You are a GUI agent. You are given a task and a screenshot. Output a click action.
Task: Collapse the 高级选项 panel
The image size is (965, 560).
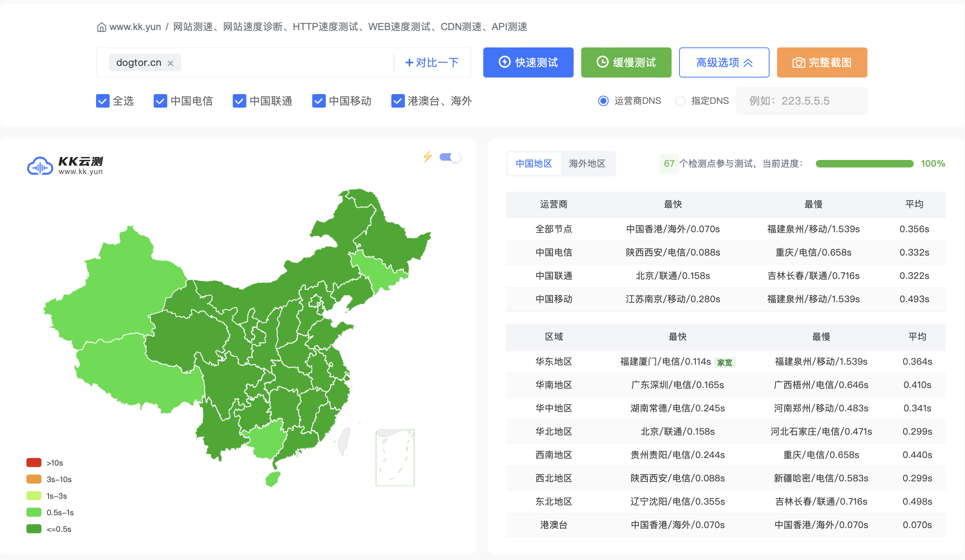tap(724, 62)
